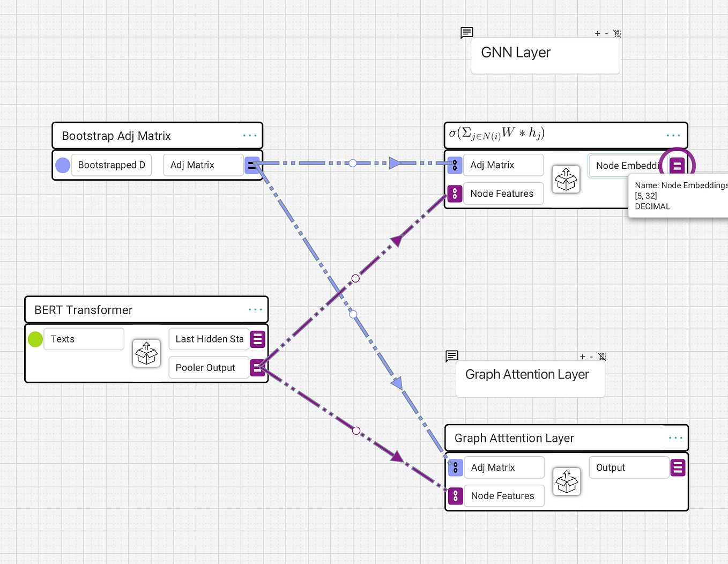Image resolution: width=728 pixels, height=564 pixels.
Task: Click the unpack icon on Graph Atttention Layer node
Action: 567,481
